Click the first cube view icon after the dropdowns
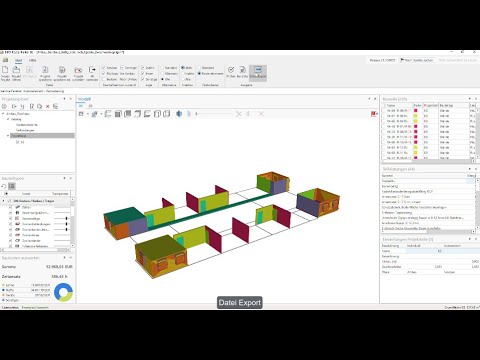The height and width of the screenshot is (360, 480). click(x=108, y=114)
